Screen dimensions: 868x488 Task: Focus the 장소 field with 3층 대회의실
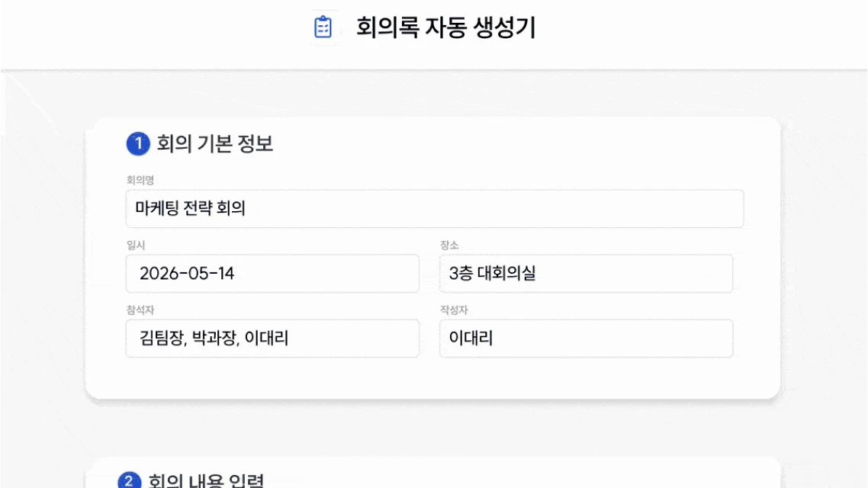586,273
